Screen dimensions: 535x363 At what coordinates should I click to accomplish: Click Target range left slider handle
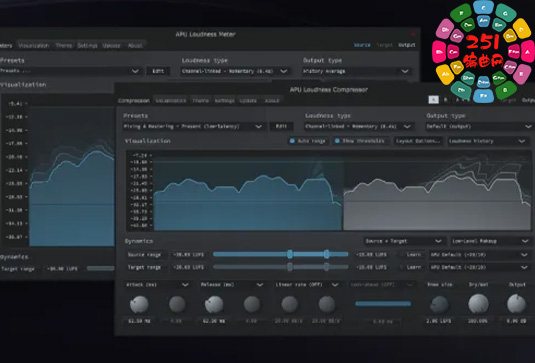coord(290,266)
